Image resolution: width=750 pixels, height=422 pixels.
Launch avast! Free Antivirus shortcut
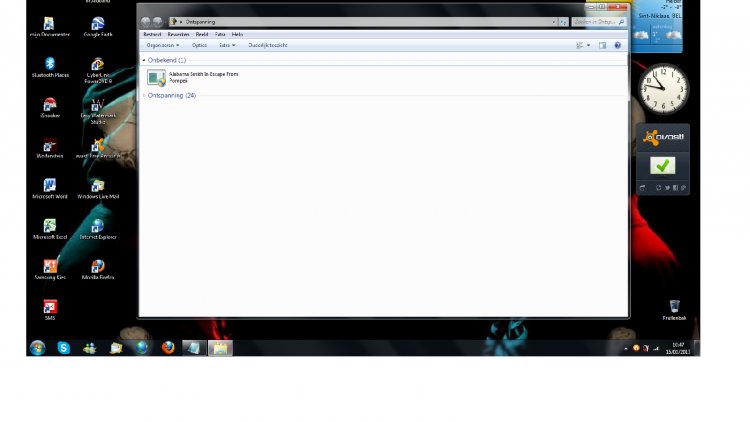pos(98,148)
